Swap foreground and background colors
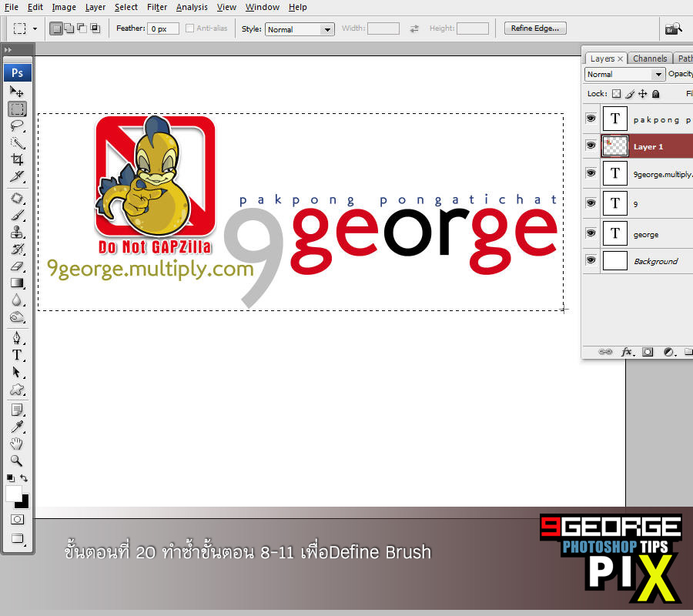693x616 pixels. click(24, 478)
